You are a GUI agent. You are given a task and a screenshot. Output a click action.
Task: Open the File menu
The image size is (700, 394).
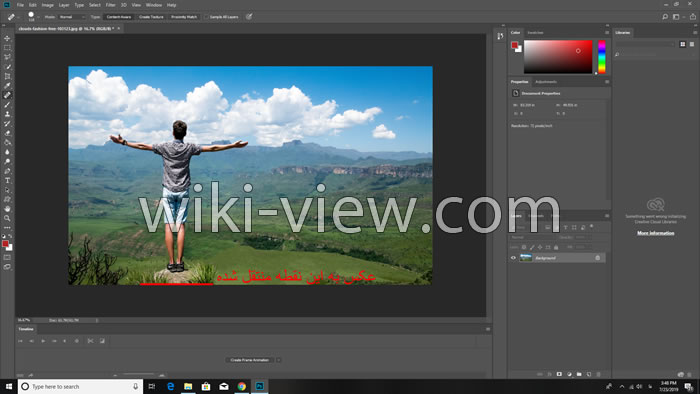pos(20,5)
